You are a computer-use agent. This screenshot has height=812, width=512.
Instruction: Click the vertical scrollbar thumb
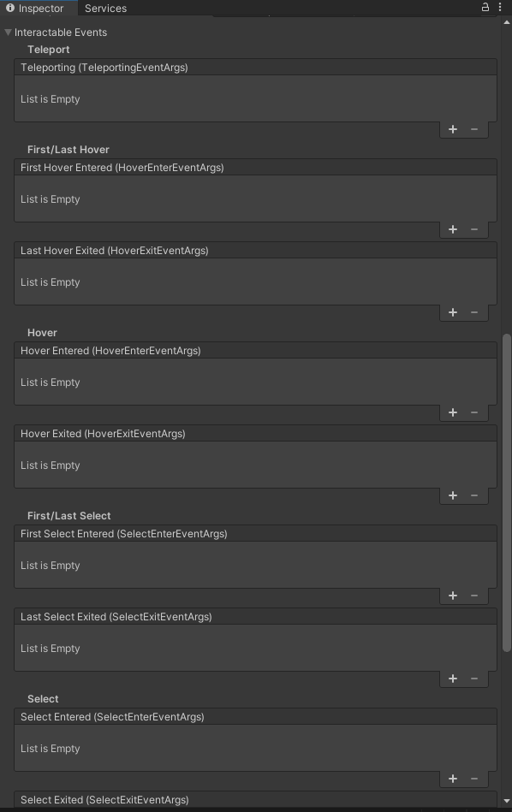[507, 493]
